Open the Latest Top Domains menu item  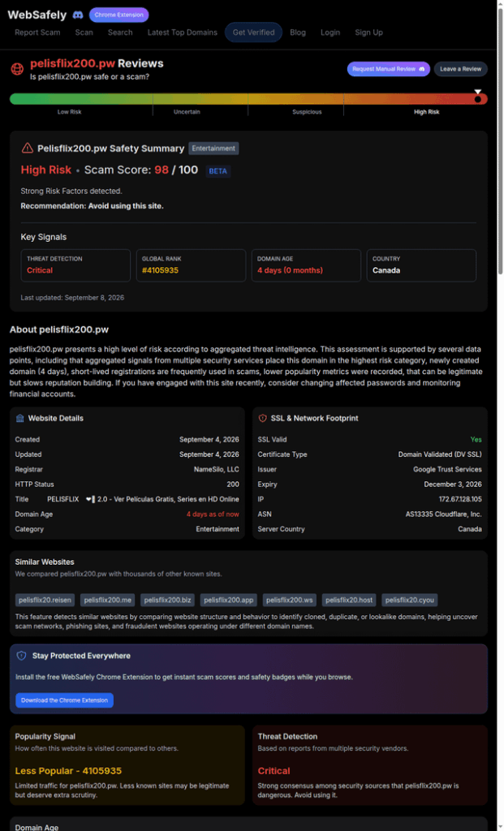(x=183, y=32)
